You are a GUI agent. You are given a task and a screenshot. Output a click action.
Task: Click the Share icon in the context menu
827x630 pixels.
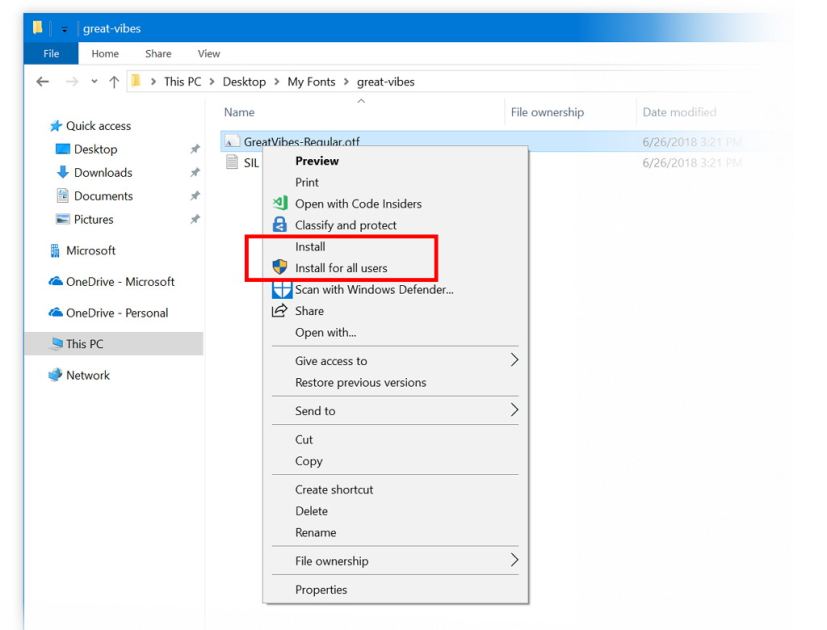(x=279, y=310)
